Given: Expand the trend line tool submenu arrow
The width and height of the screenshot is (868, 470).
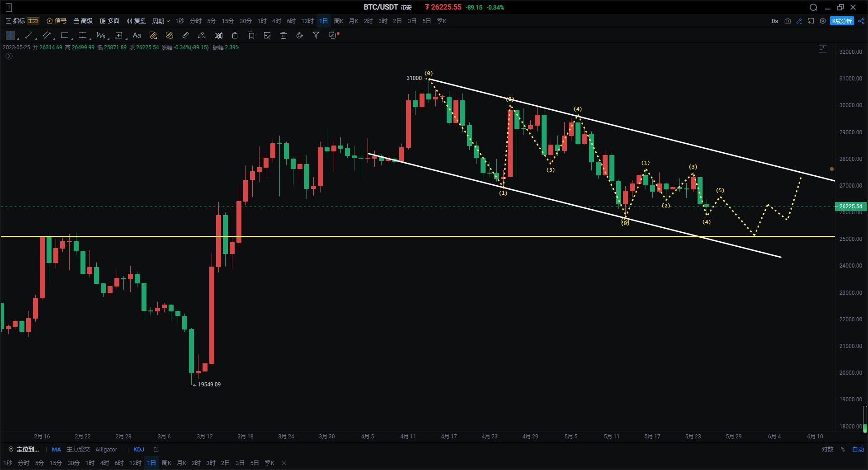Looking at the screenshot, I should (36, 39).
